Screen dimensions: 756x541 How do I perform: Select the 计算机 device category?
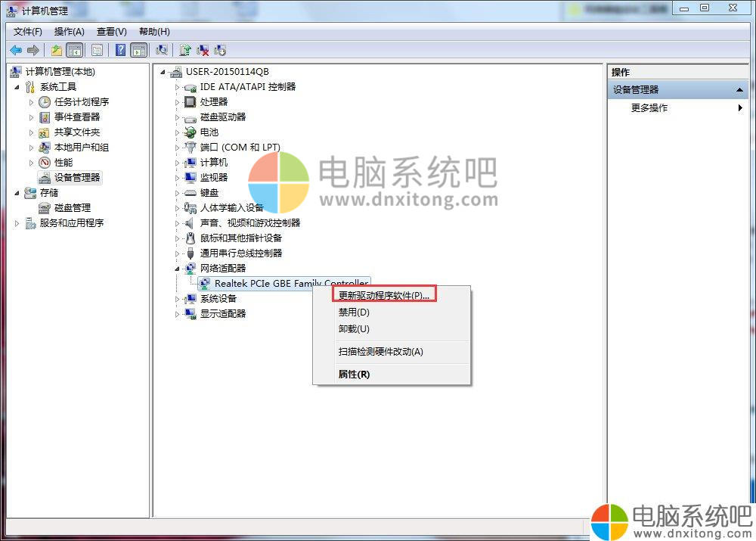pos(214,163)
